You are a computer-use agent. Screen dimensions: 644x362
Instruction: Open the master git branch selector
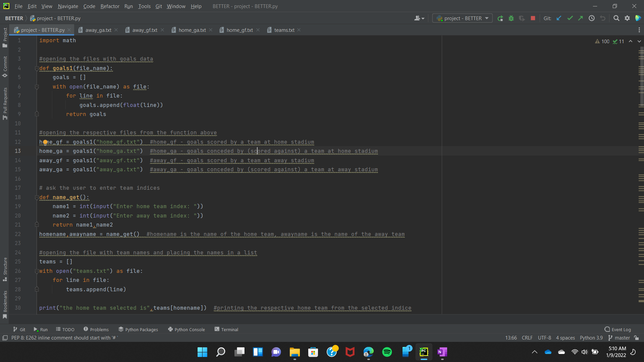click(619, 338)
